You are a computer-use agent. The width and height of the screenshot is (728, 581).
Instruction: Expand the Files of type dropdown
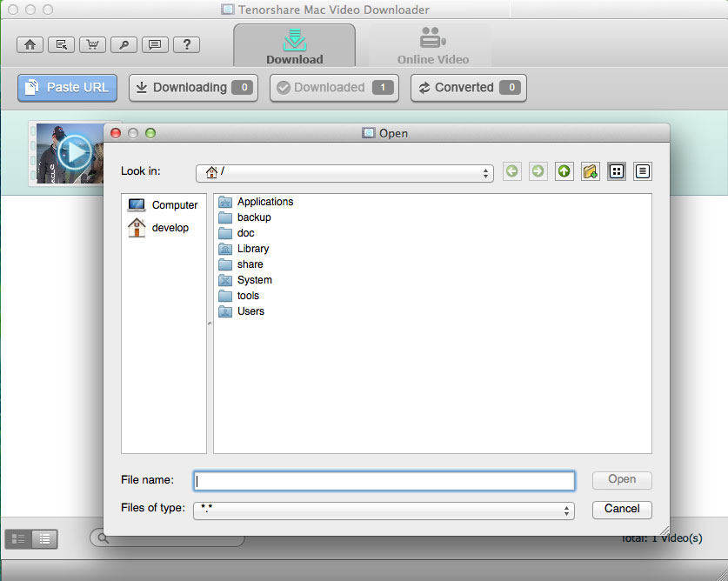(x=384, y=511)
